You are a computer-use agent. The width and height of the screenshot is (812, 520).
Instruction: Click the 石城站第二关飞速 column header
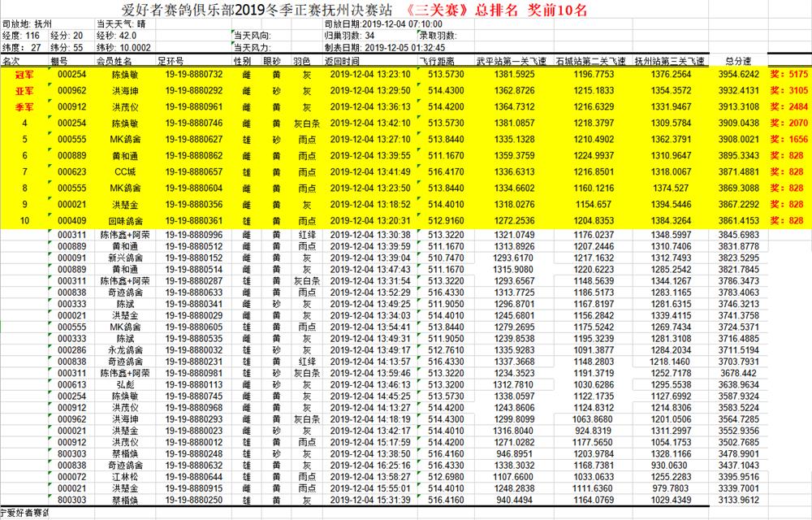pyautogui.click(x=591, y=61)
